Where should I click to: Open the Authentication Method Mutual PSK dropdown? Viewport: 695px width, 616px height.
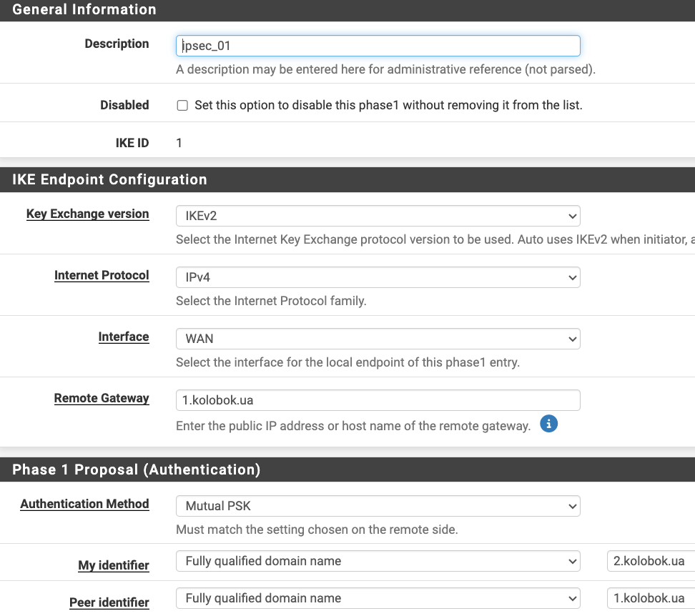[x=378, y=506]
